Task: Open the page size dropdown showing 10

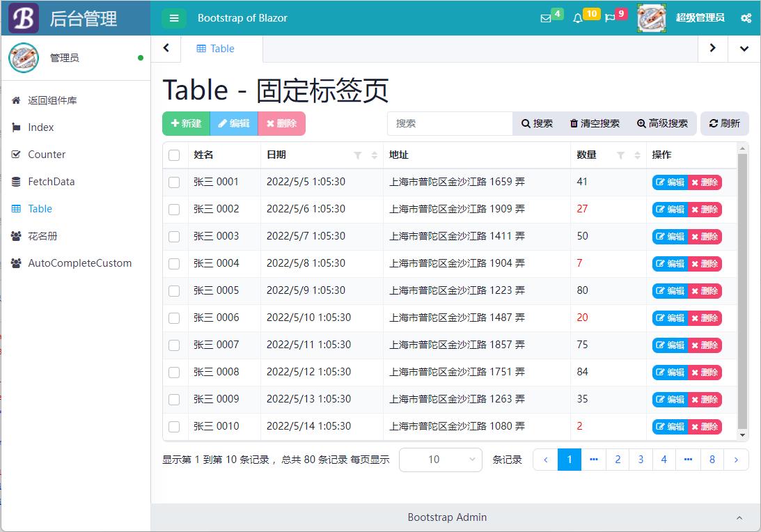Action: (x=440, y=459)
